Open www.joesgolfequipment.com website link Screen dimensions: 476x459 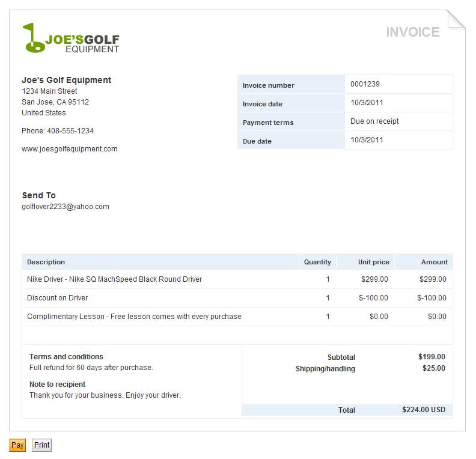point(70,149)
